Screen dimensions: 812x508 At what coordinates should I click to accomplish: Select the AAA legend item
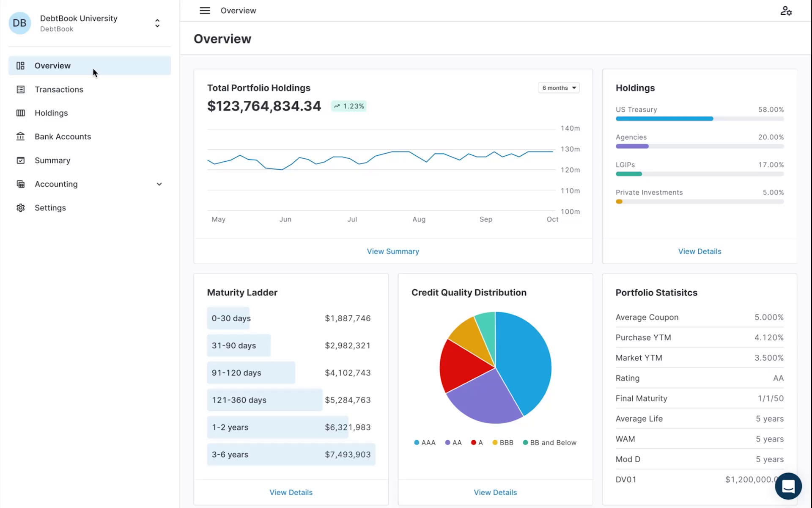424,442
